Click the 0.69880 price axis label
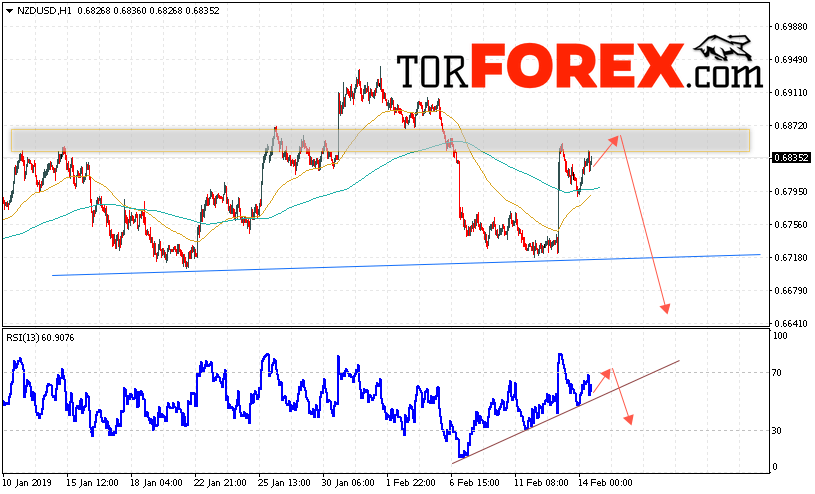 pyautogui.click(x=791, y=27)
